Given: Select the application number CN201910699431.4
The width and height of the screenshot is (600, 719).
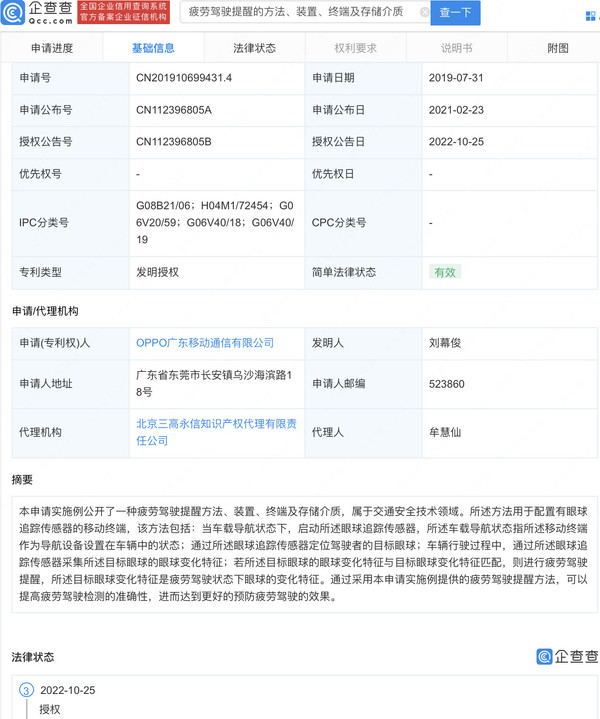Looking at the screenshot, I should pyautogui.click(x=184, y=78).
